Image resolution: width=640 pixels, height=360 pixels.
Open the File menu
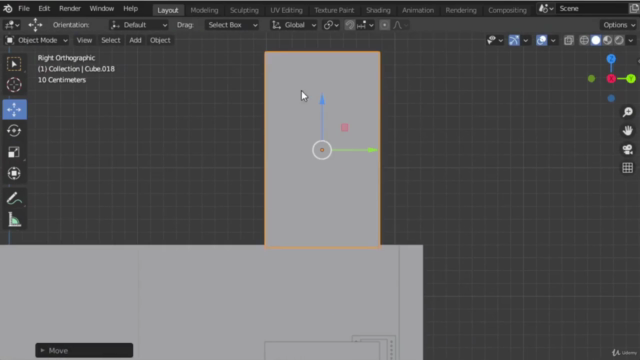[x=24, y=9]
